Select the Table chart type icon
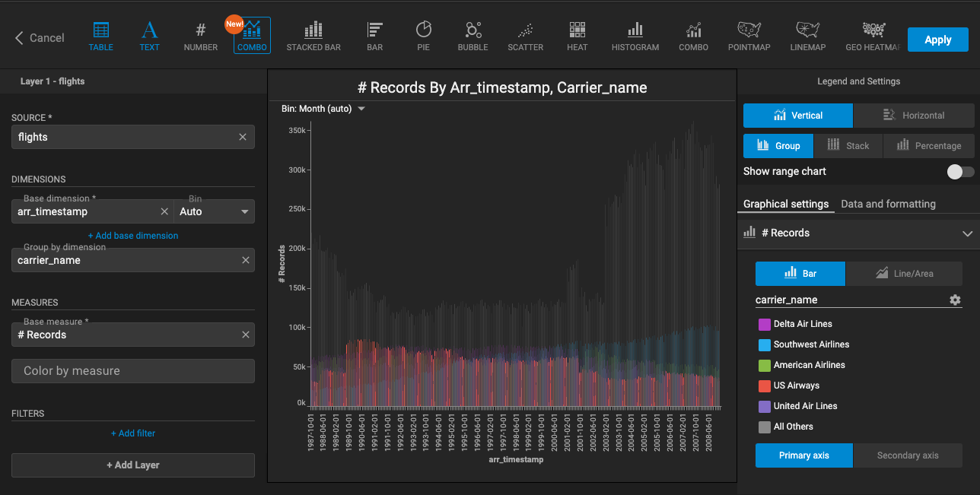Screen dimensions: 980x495 pos(100,36)
